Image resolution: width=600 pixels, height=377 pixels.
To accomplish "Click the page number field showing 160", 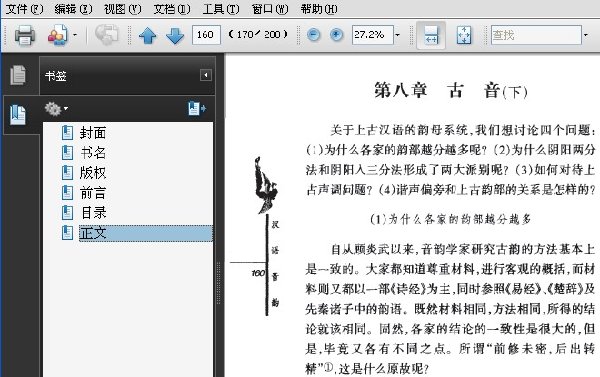I will point(206,35).
